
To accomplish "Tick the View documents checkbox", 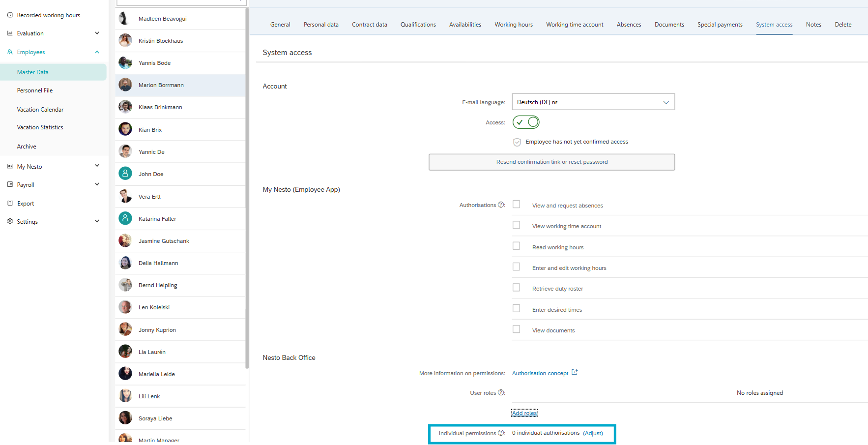I will (x=516, y=329).
